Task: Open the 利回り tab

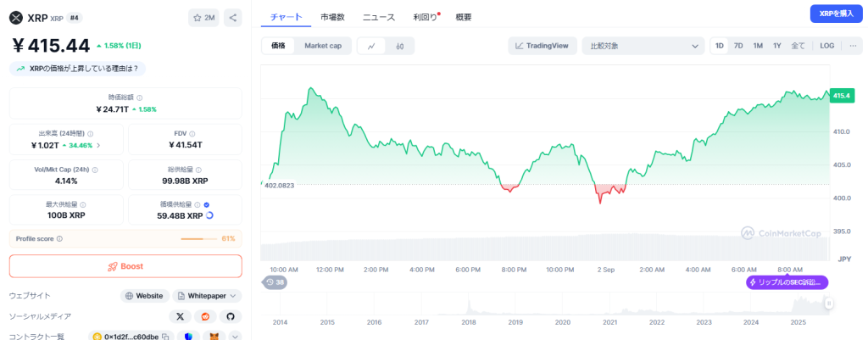Action: point(426,17)
